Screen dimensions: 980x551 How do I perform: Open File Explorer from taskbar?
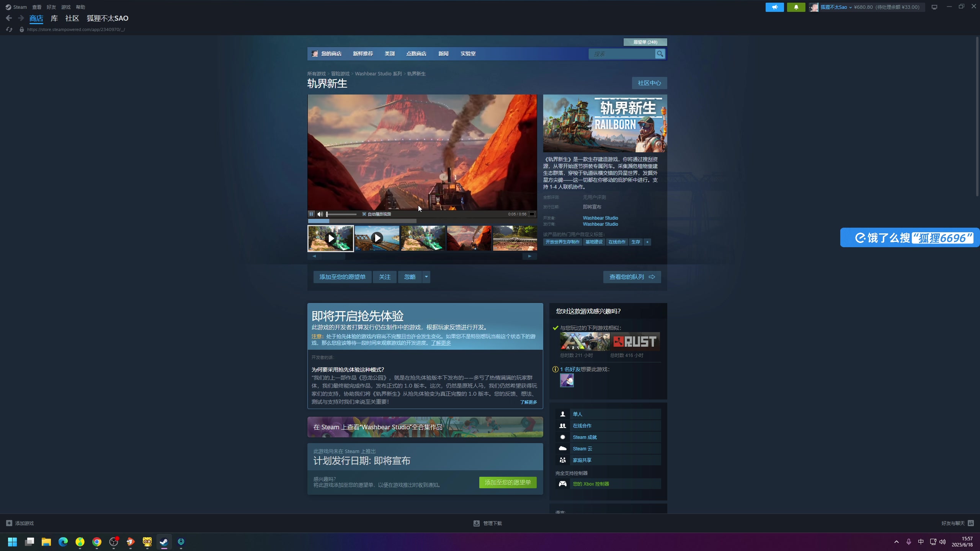46,542
